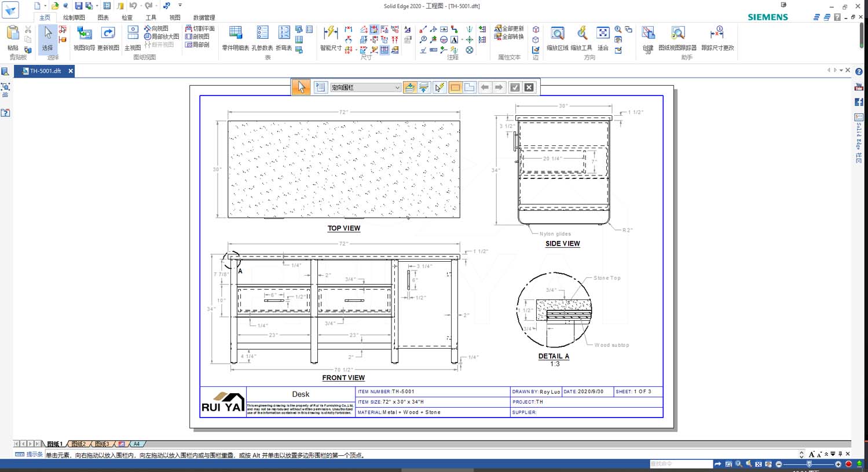Click the command finder (查找命令) search field
The width and height of the screenshot is (868, 472).
pyautogui.click(x=681, y=464)
